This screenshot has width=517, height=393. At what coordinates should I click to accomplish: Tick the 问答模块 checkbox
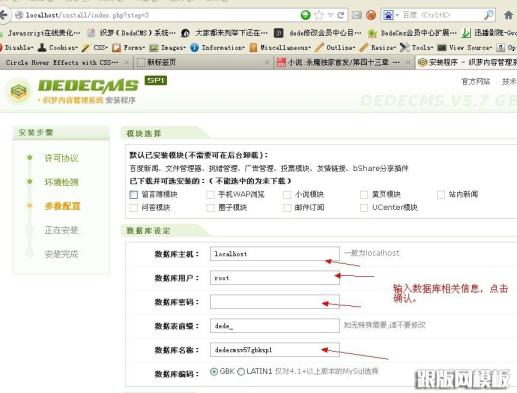tap(134, 208)
